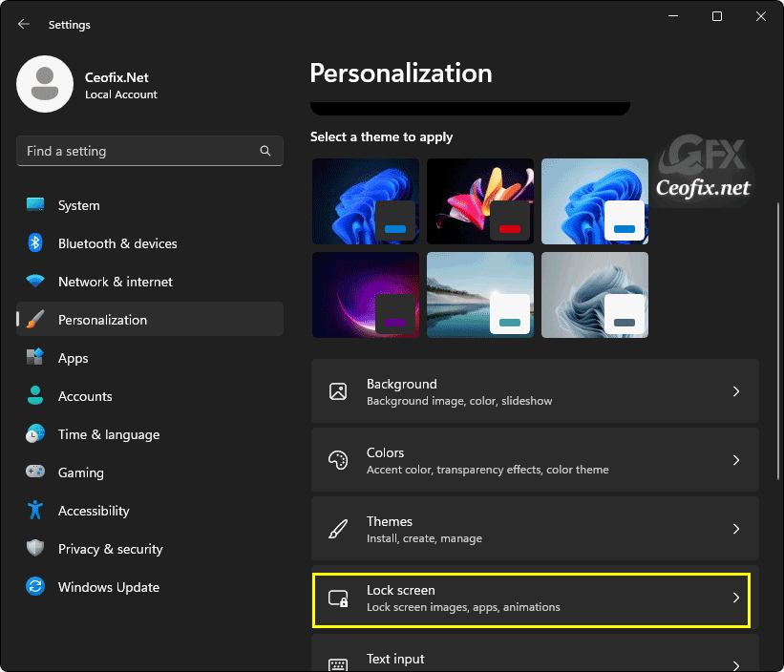The height and width of the screenshot is (672, 784).
Task: Expand the Colors settings row
Action: pos(535,459)
